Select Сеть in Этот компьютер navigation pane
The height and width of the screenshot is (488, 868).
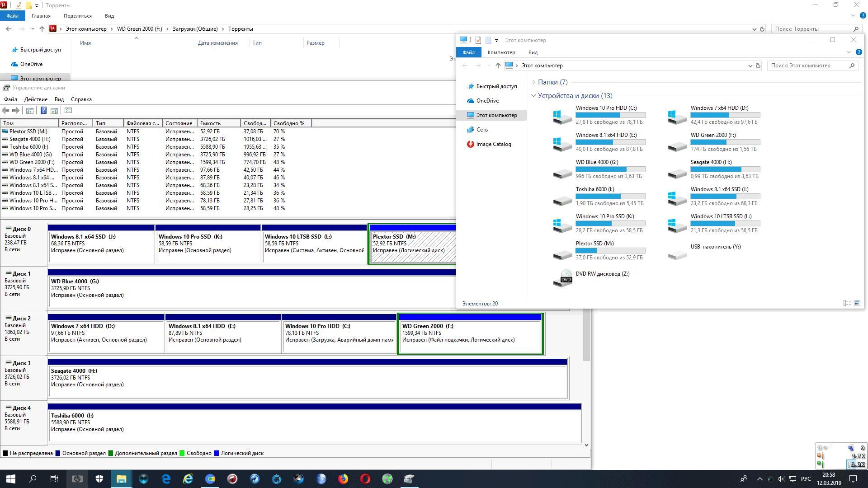482,130
